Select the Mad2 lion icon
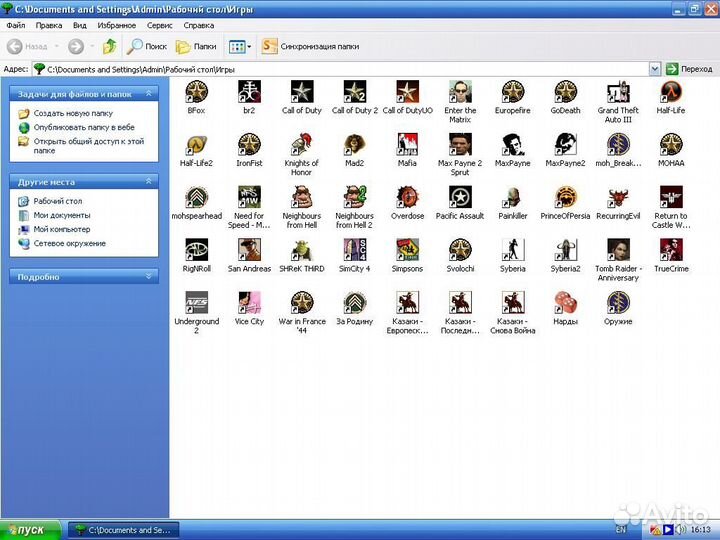The image size is (720, 540). pyautogui.click(x=354, y=145)
